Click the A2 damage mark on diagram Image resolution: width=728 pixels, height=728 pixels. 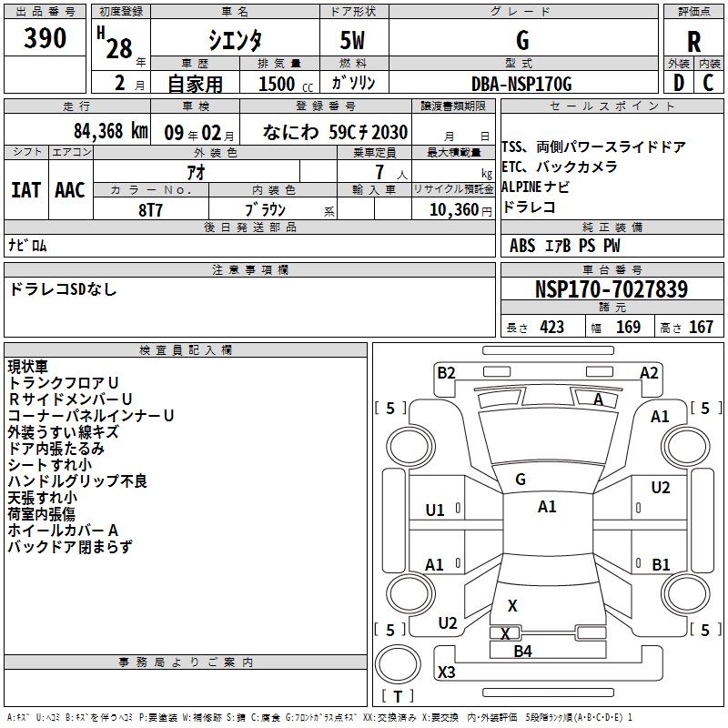(x=649, y=373)
